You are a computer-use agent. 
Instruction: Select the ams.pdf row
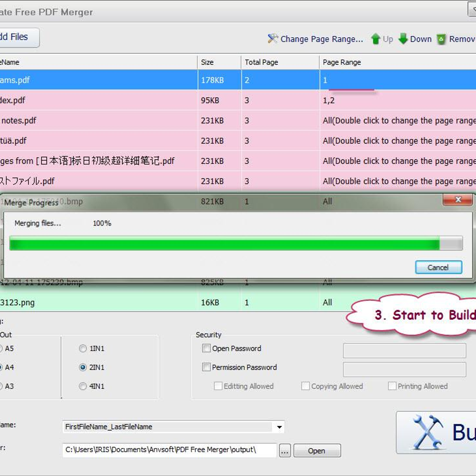tap(238, 80)
